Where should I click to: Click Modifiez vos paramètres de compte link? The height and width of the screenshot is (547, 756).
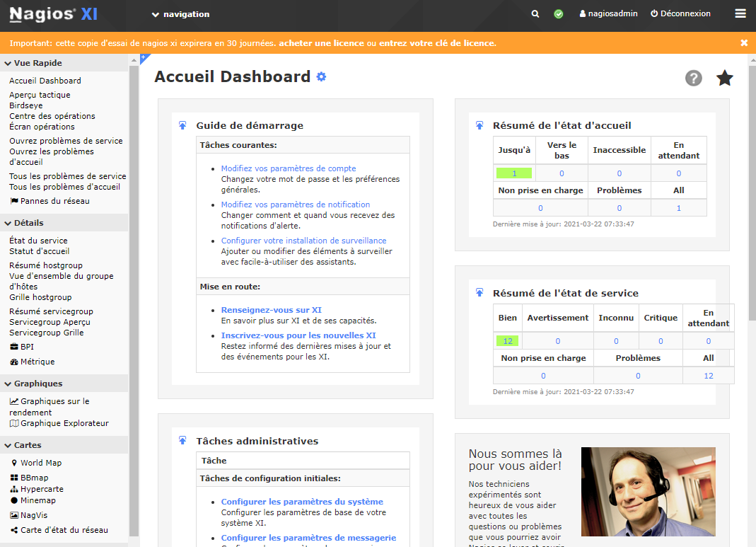coord(289,168)
